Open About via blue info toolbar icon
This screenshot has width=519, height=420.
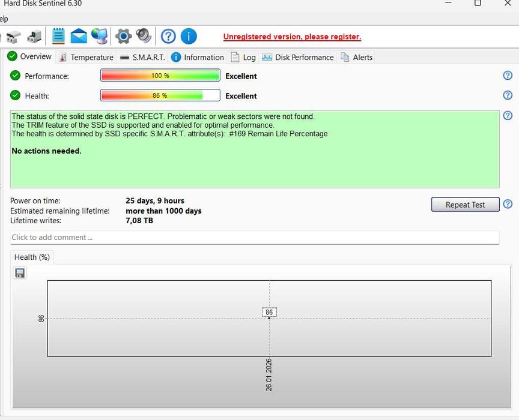189,36
